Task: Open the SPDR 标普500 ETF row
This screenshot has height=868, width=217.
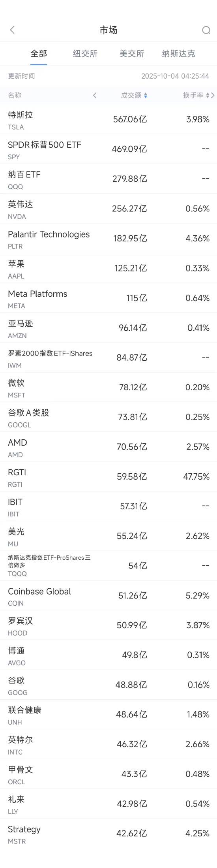Action: click(108, 149)
